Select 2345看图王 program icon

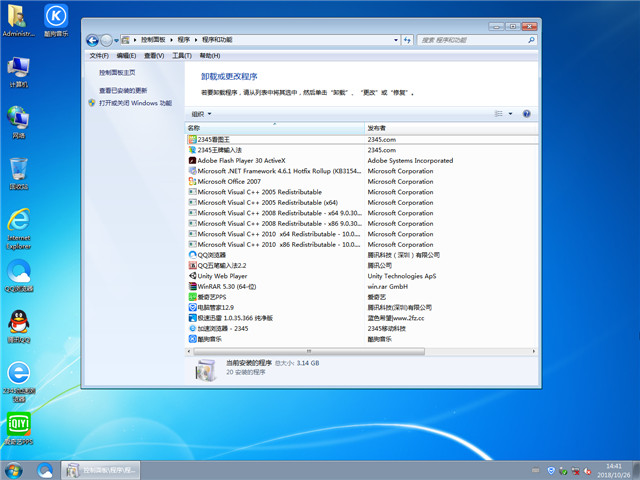click(192, 140)
